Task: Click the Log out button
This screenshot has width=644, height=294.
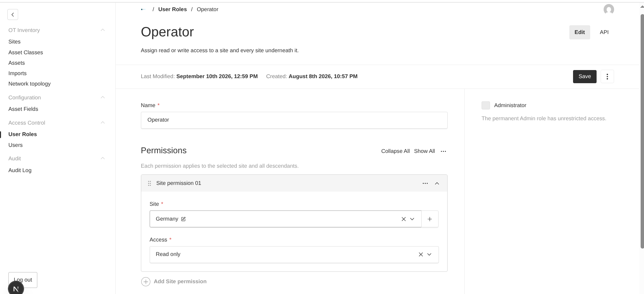Action: [x=23, y=280]
